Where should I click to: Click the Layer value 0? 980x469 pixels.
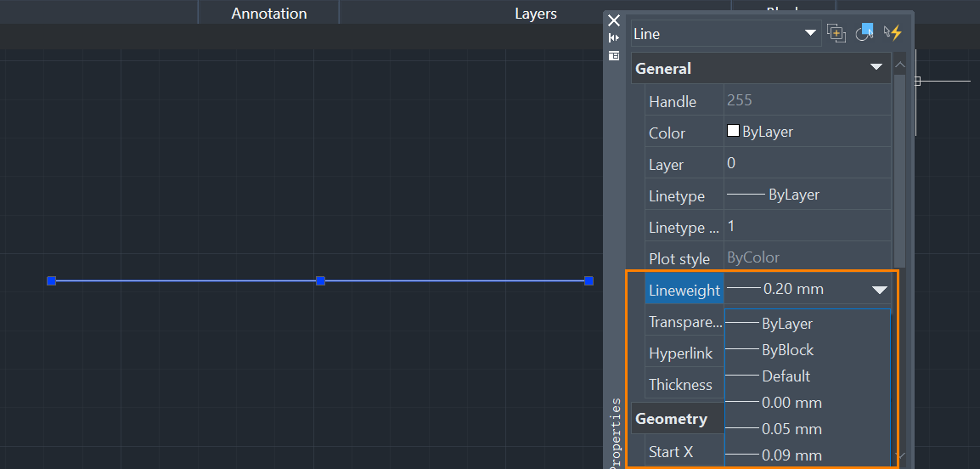[x=808, y=163]
